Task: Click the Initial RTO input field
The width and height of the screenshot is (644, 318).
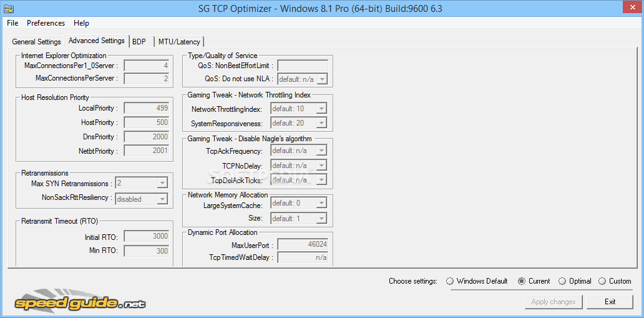Action: [x=146, y=236]
